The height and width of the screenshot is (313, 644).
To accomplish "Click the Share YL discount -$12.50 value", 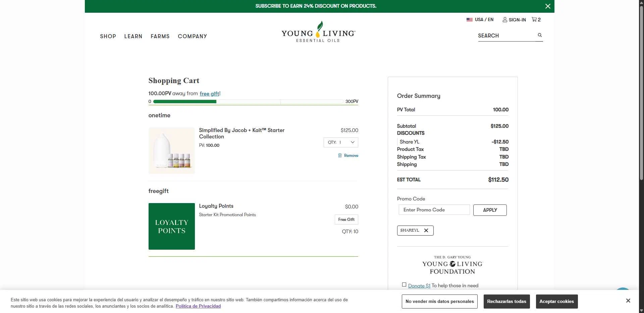I will pos(500,142).
